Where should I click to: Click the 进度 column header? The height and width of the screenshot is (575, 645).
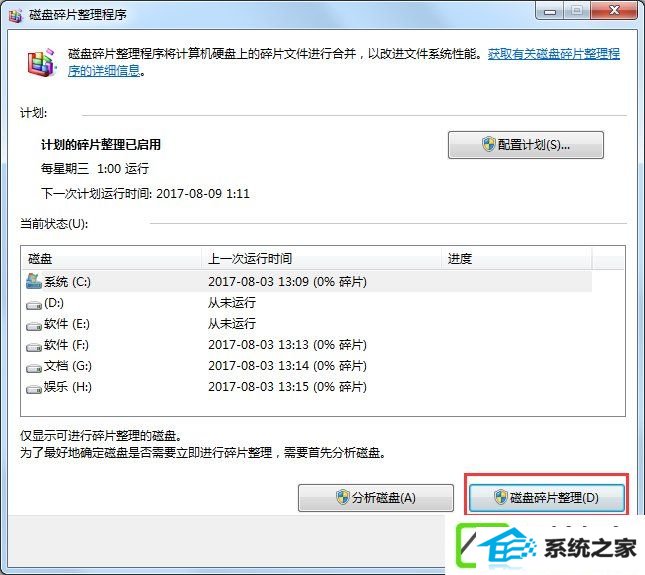pos(517,259)
